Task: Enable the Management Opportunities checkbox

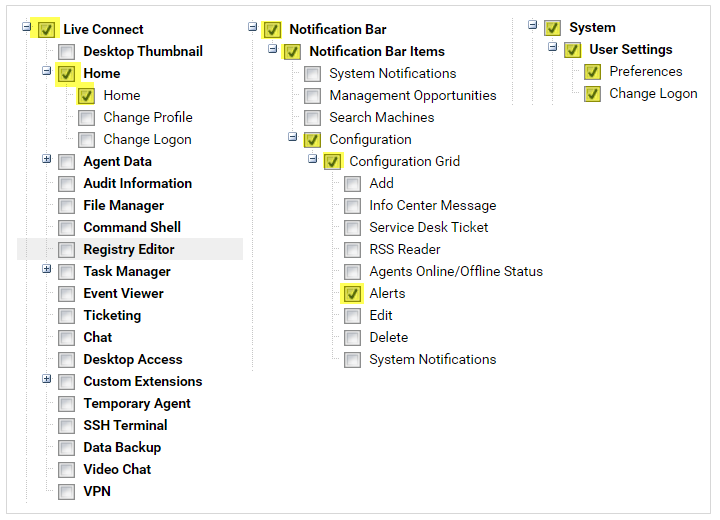Action: pyautogui.click(x=312, y=96)
